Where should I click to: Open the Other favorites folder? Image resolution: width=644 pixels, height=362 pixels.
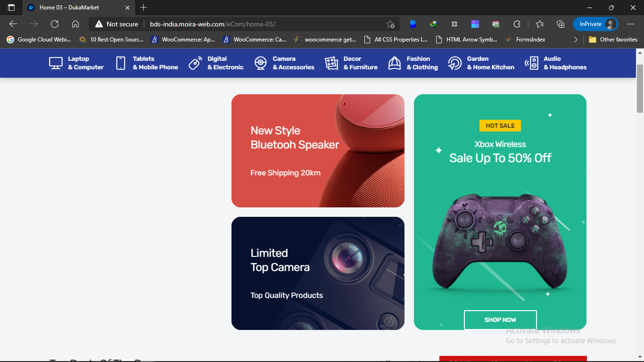coord(613,40)
